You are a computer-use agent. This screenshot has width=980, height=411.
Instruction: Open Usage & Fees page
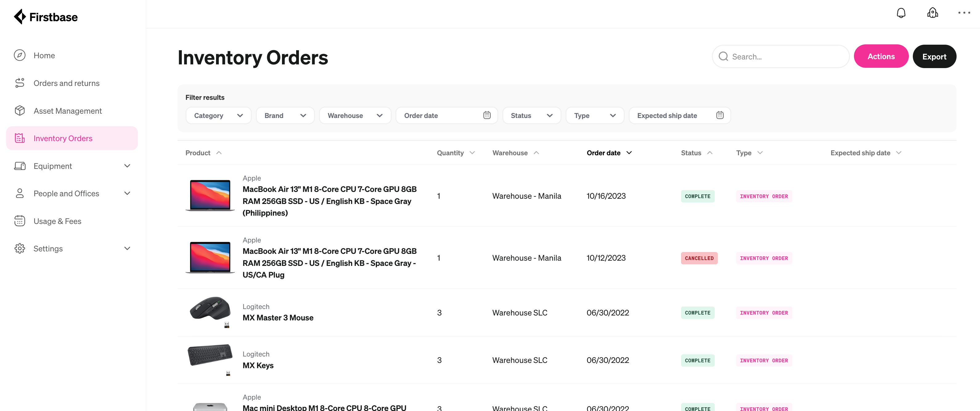coord(72,221)
